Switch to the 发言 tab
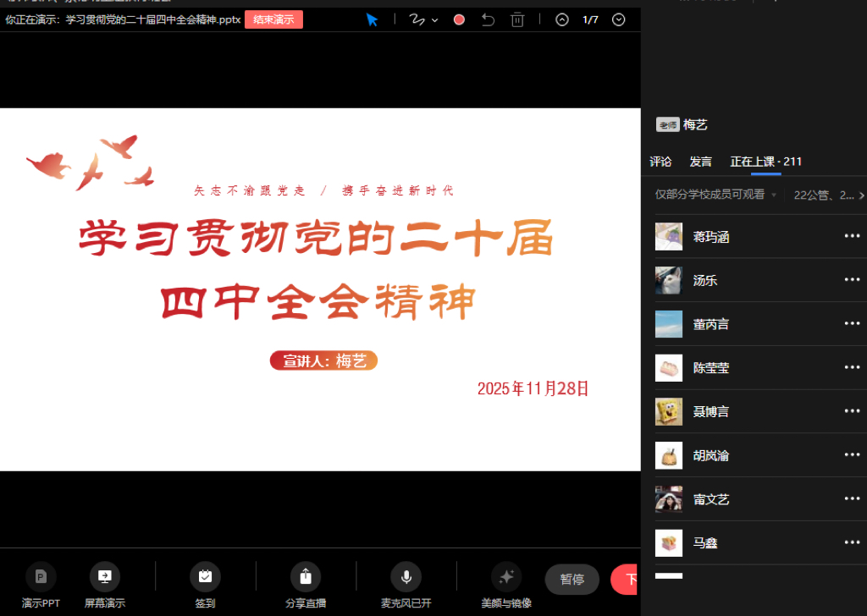The height and width of the screenshot is (616, 867). tap(700, 162)
